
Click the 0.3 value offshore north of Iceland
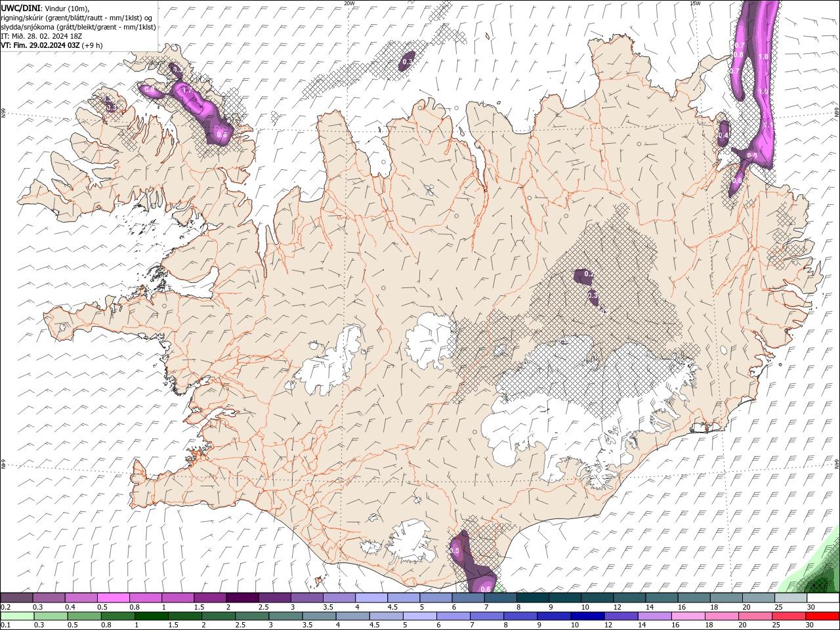(407, 62)
